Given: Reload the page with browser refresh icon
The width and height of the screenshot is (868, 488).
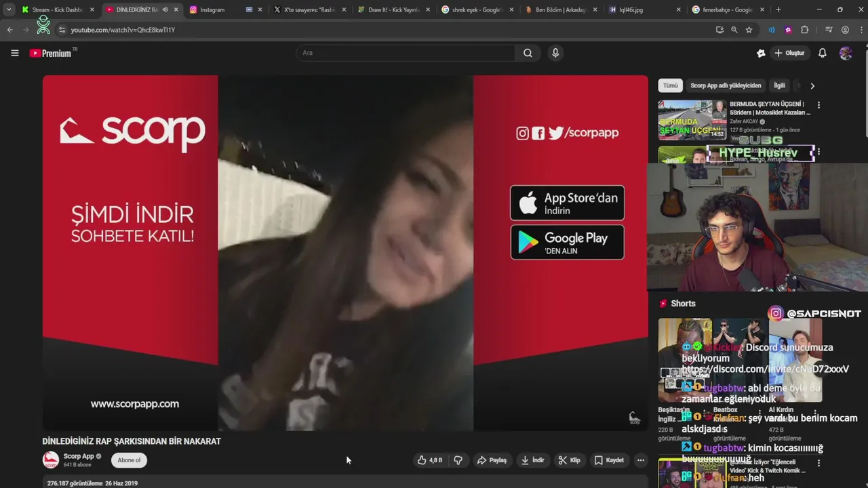Looking at the screenshot, I should pos(44,30).
